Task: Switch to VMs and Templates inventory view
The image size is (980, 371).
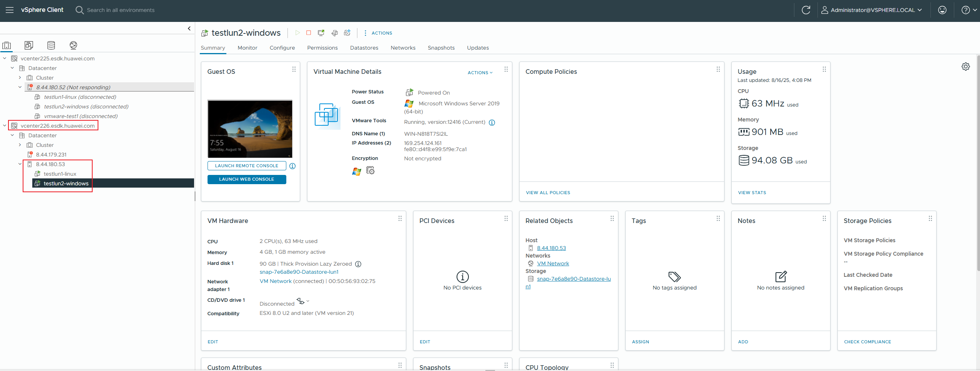Action: tap(29, 45)
